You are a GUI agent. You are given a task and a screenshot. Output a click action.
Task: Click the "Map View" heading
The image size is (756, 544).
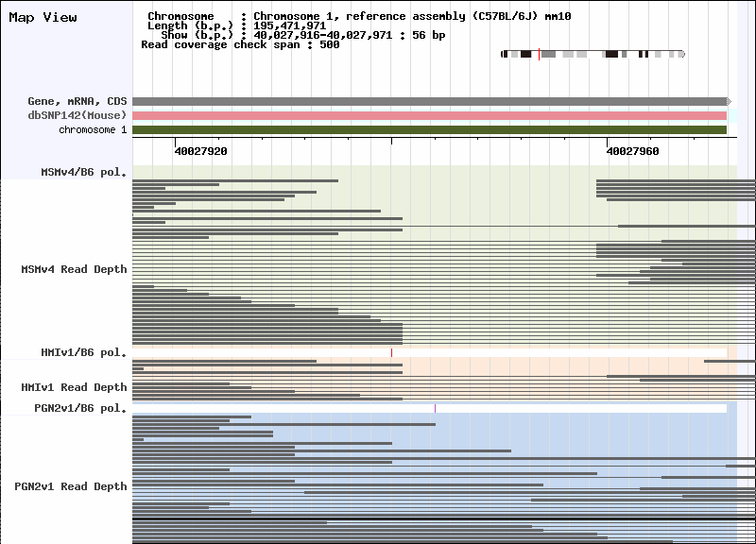pos(43,17)
